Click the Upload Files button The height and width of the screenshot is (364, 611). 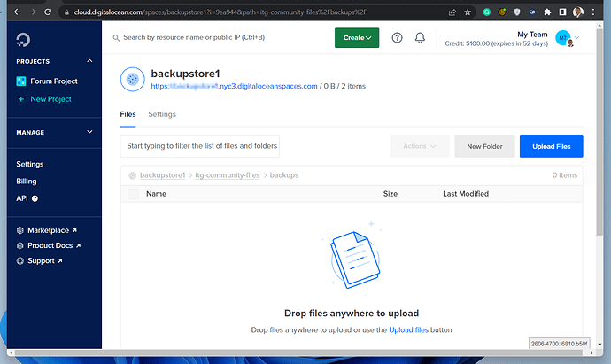click(552, 146)
